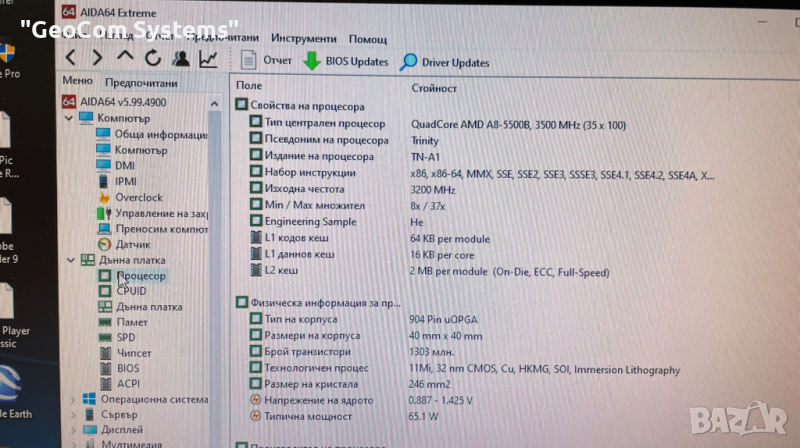Viewport: 800px width, 448px height.
Task: Open the user management toolbar icon
Action: point(181,59)
